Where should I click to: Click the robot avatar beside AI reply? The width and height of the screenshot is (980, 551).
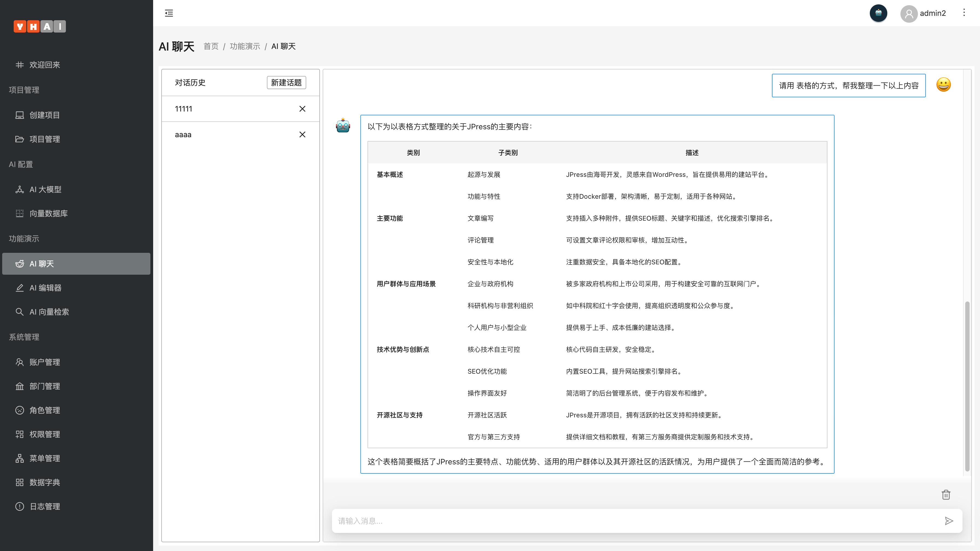pyautogui.click(x=343, y=125)
